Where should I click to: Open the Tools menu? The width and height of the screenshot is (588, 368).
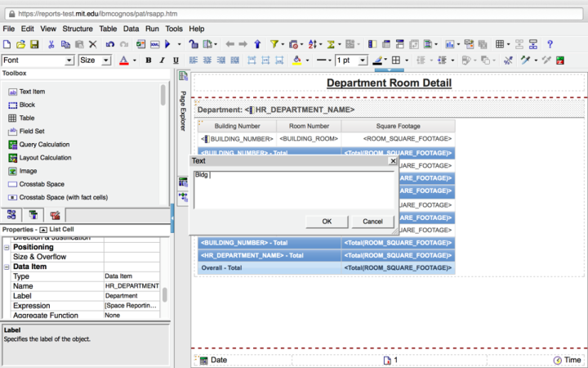[173, 29]
